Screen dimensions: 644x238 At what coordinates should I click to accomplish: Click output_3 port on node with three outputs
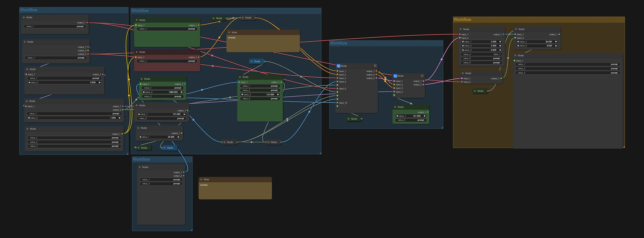click(88, 54)
